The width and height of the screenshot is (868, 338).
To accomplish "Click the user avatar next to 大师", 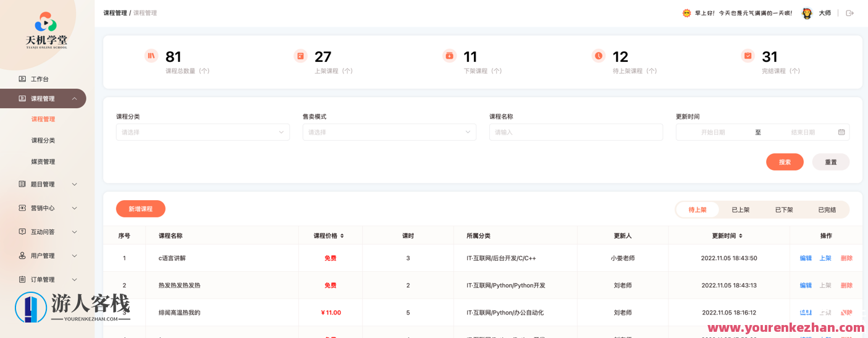I will (807, 13).
